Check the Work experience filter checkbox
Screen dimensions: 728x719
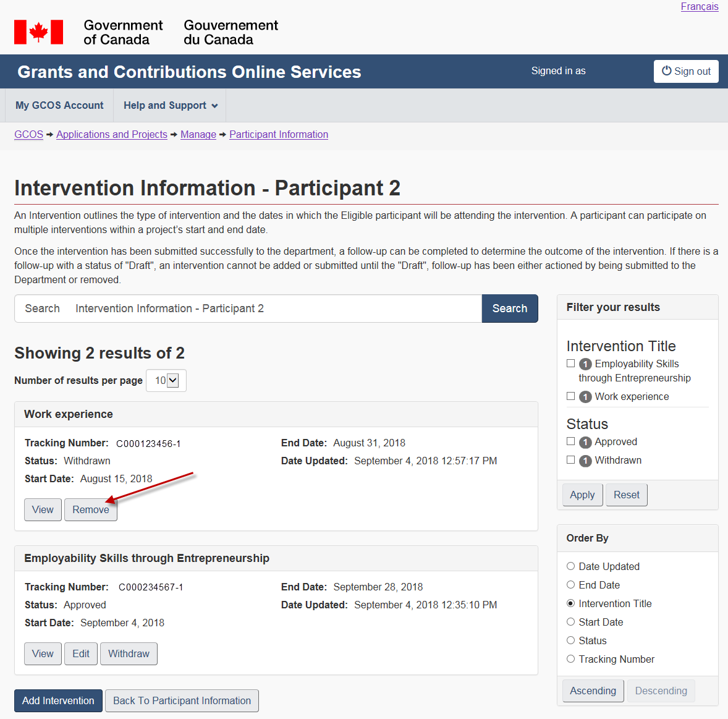570,396
